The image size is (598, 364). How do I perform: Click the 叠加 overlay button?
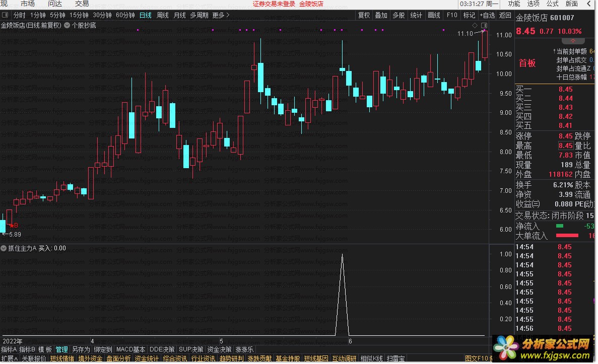point(381,15)
